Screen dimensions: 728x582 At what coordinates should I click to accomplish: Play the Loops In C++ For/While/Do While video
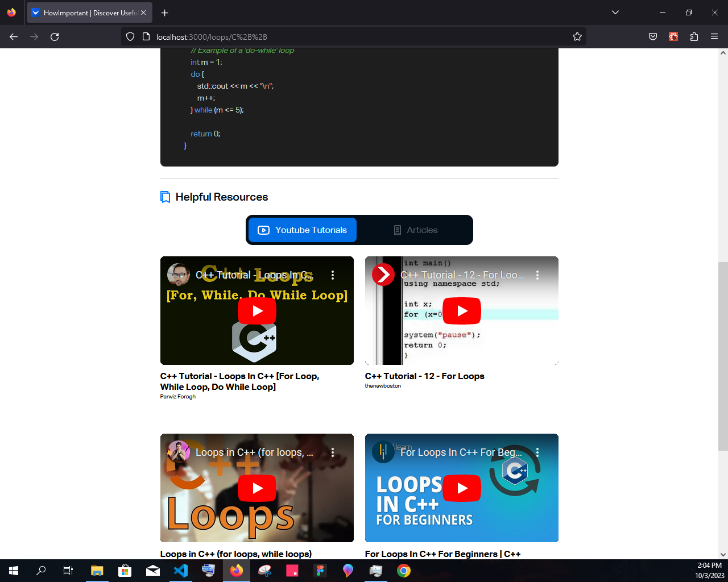(x=257, y=311)
